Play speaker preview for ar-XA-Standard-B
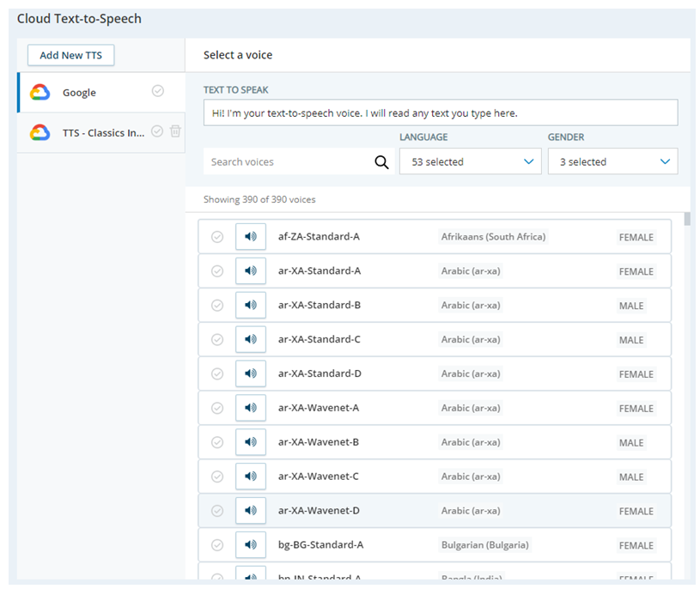700x589 pixels. [251, 305]
